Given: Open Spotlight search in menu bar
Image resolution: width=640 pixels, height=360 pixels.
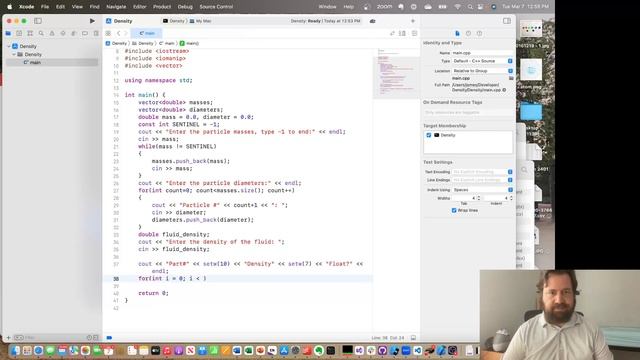Looking at the screenshot, I should tap(470, 7).
